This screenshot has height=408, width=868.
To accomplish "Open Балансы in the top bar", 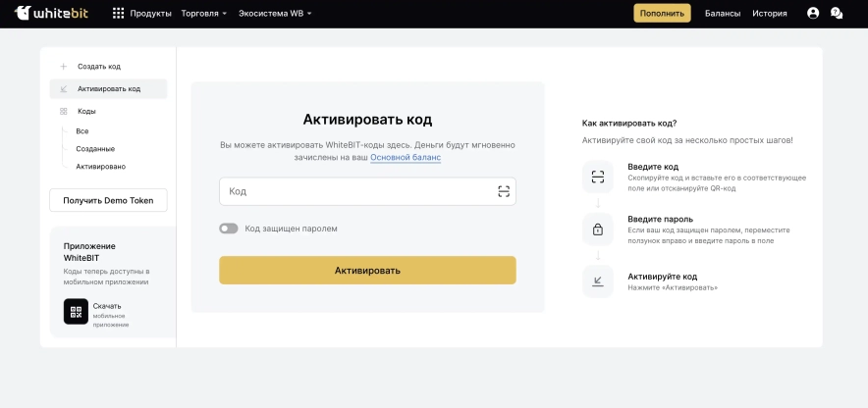I will [x=723, y=14].
